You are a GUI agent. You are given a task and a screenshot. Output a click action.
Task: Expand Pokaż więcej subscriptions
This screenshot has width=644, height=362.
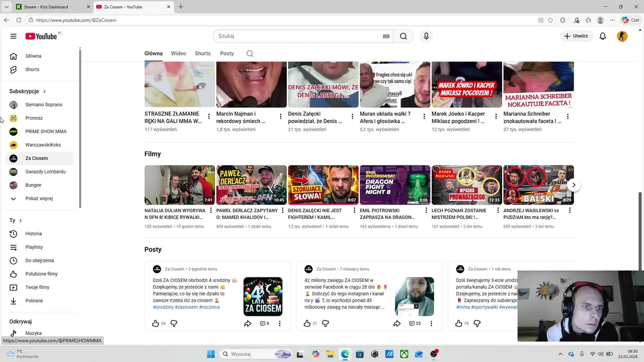(39, 199)
